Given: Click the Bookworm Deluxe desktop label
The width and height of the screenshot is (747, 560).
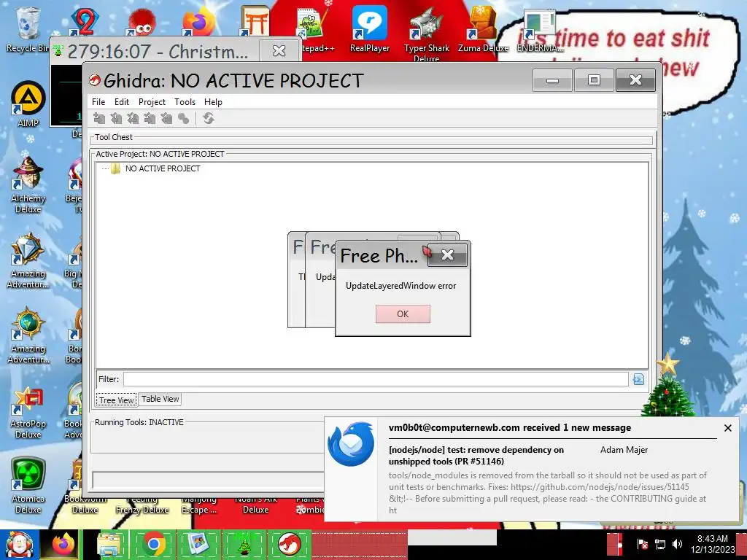Looking at the screenshot, I should 85,505.
